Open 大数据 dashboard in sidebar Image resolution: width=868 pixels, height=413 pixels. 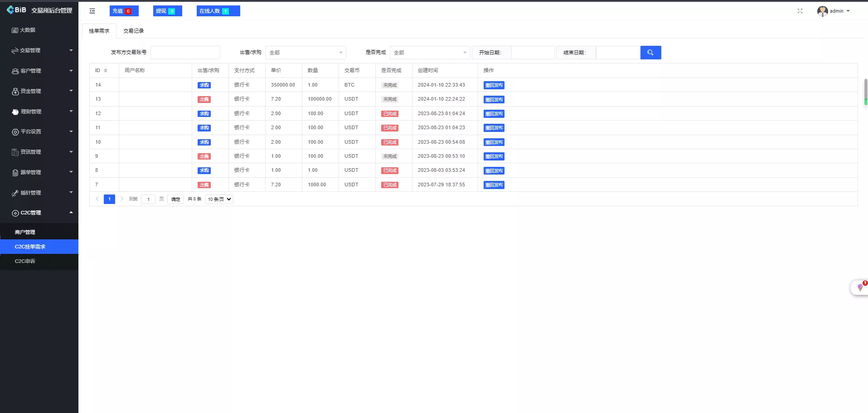click(x=28, y=30)
